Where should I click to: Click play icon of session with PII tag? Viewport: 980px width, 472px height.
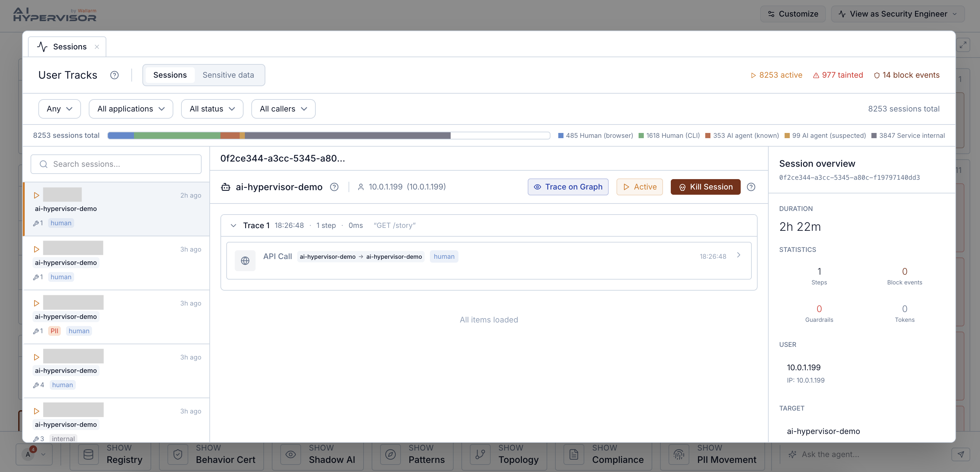click(x=36, y=303)
